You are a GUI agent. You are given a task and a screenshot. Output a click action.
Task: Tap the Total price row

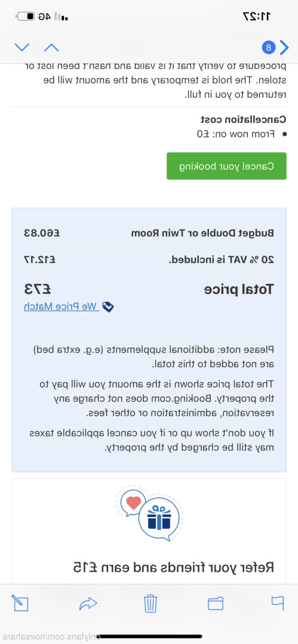(x=149, y=289)
